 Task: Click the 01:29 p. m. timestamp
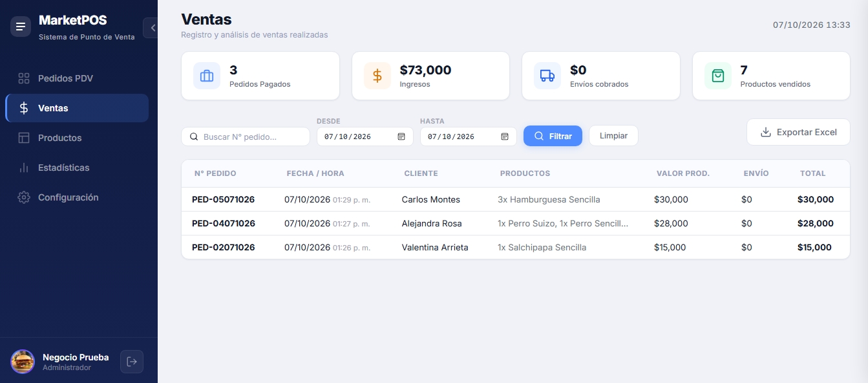point(352,200)
